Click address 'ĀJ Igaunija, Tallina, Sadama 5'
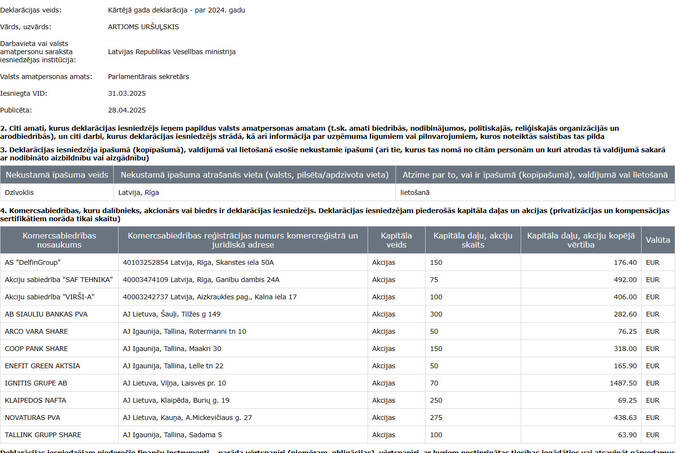The height and width of the screenshot is (453, 680). point(172,435)
